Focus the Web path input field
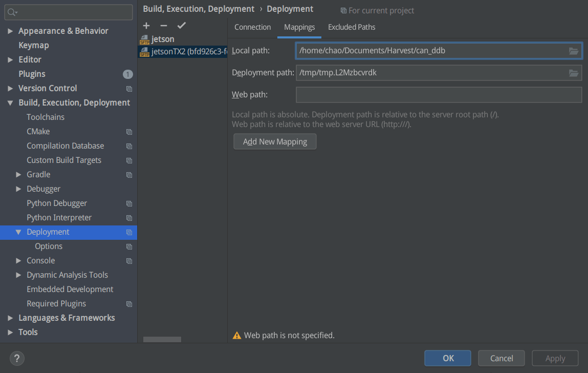This screenshot has height=373, width=588. [x=439, y=95]
